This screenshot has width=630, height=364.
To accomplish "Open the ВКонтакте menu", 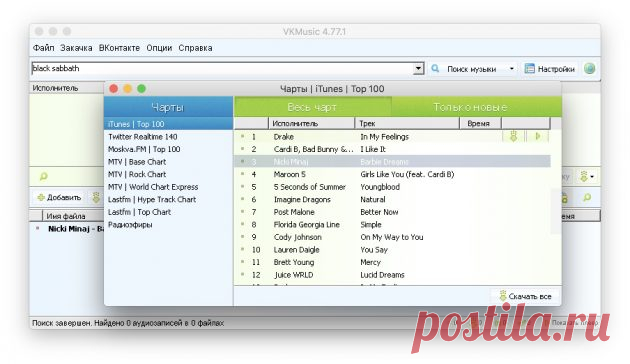I will point(119,48).
